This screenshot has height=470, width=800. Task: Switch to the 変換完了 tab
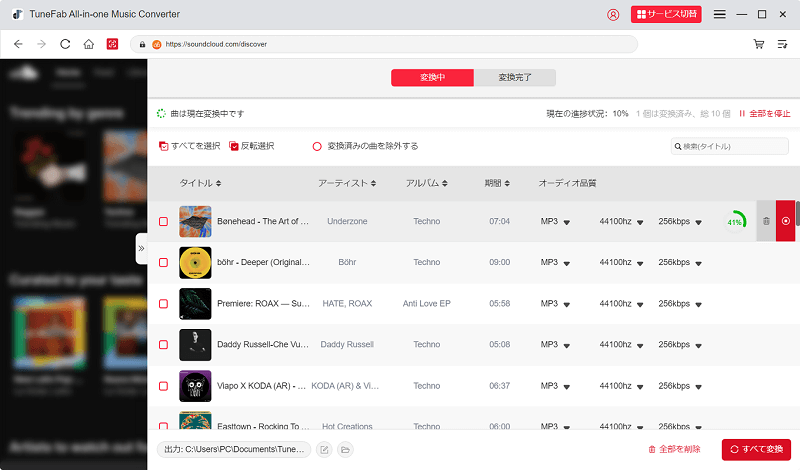click(x=515, y=78)
